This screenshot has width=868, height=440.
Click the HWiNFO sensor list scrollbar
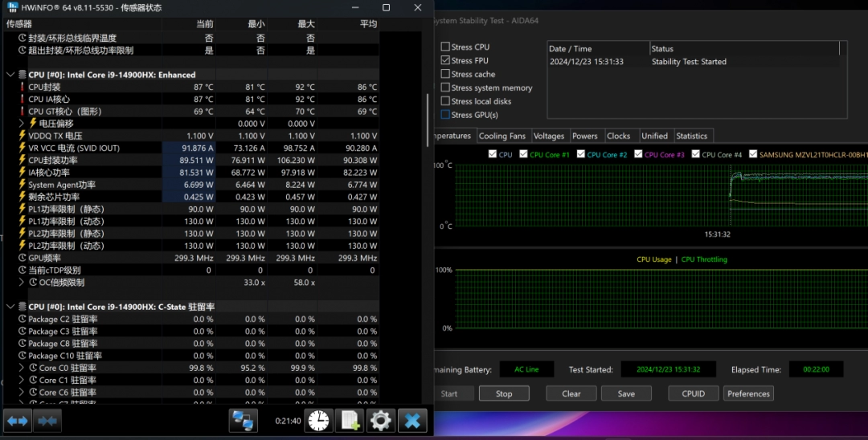[428, 120]
